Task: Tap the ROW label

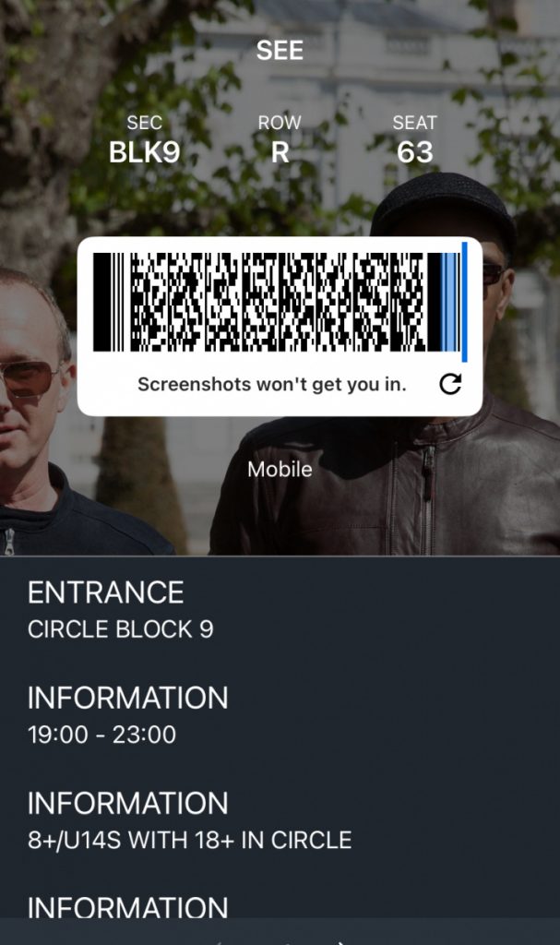Action: coord(280,123)
